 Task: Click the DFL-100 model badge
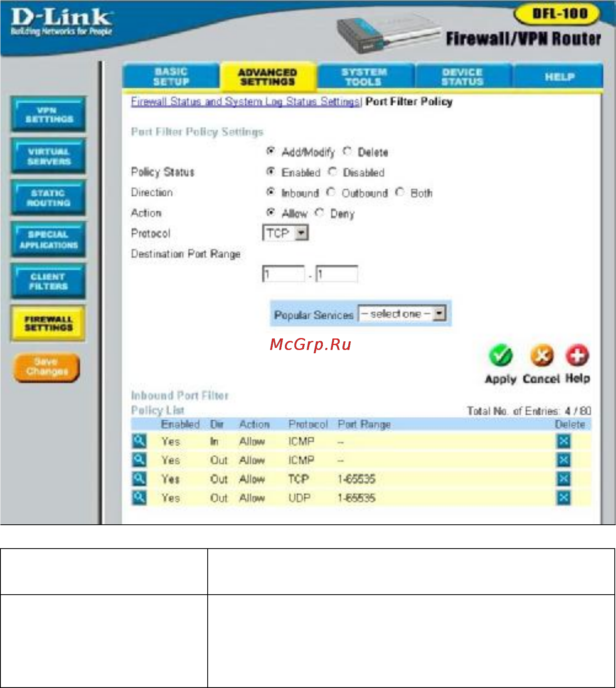pyautogui.click(x=557, y=14)
